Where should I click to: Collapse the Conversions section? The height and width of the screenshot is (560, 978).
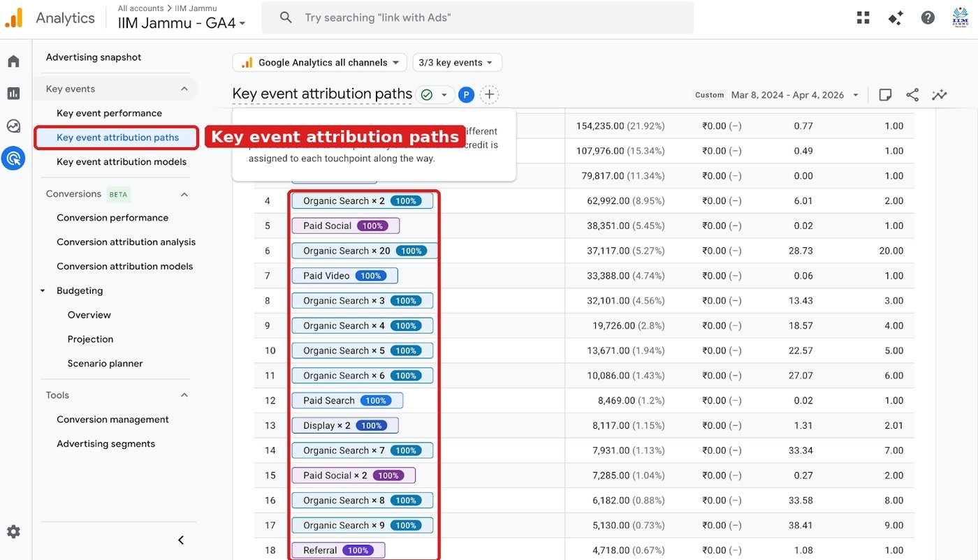[184, 194]
